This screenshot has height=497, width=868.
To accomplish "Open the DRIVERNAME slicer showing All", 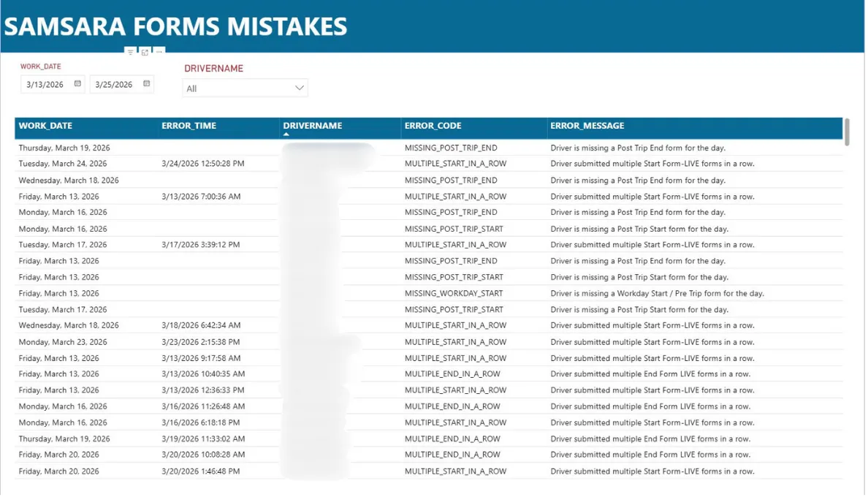I will [245, 87].
